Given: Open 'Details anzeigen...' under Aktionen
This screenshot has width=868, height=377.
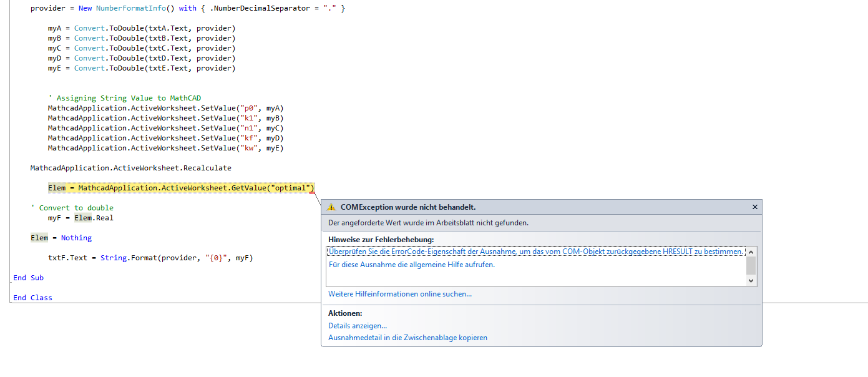Looking at the screenshot, I should (x=357, y=325).
